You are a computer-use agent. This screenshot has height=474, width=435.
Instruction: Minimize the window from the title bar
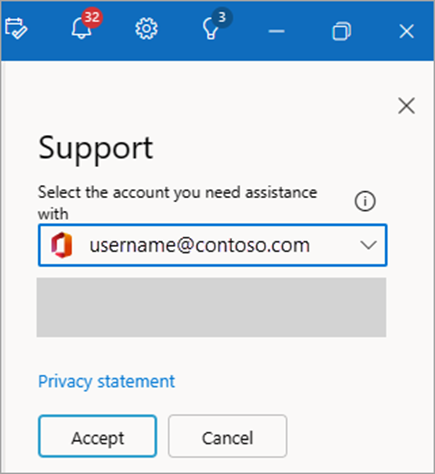[276, 31]
